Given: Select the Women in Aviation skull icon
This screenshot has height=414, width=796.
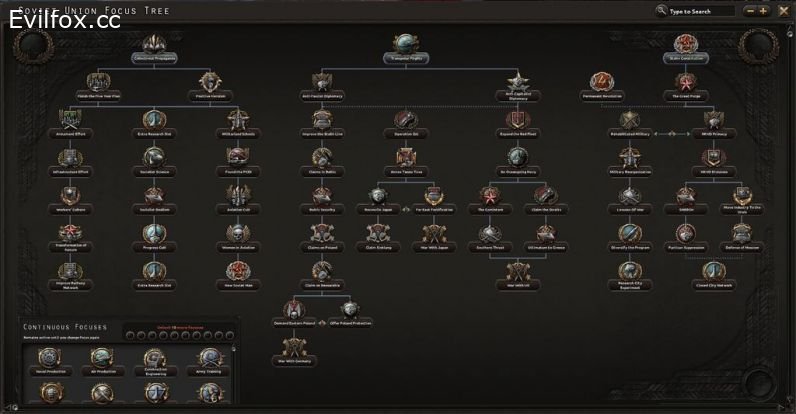Looking at the screenshot, I should tap(238, 234).
